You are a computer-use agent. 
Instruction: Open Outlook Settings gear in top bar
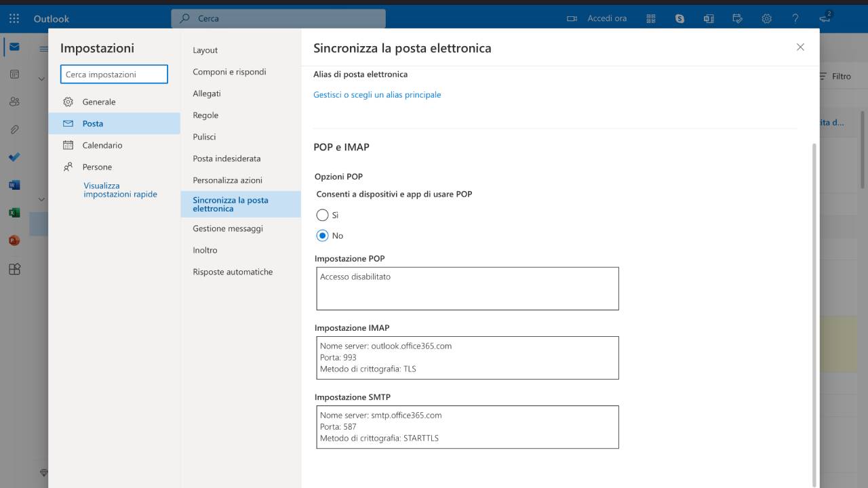click(766, 18)
